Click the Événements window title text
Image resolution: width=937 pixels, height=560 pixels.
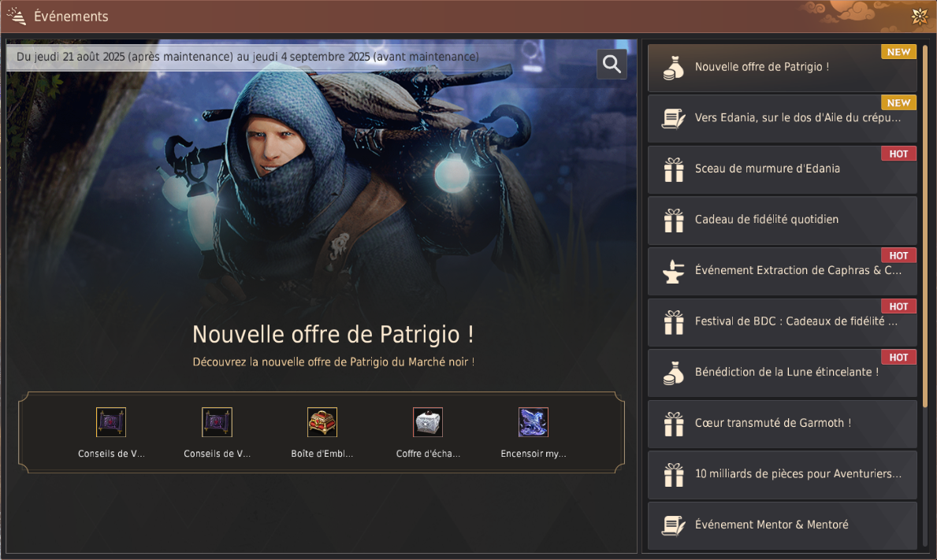(71, 16)
